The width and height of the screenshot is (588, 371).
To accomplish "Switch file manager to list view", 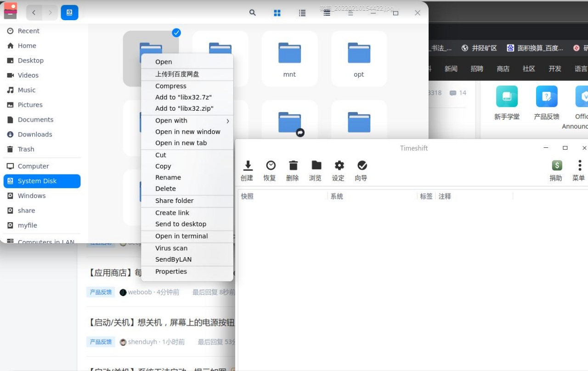I will [x=302, y=13].
